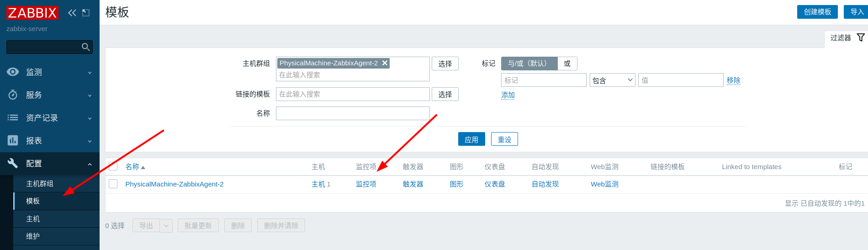Expand the 监测 menu
Viewport: 868px width, 250px height.
point(90,73)
